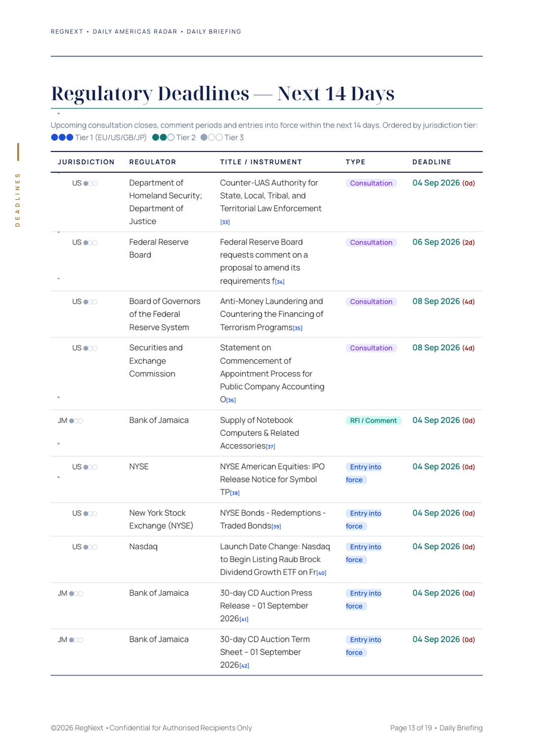Click the Tier 3 grey dot legend icon
Image resolution: width=534 pixels, height=756 pixels.
click(x=212, y=138)
